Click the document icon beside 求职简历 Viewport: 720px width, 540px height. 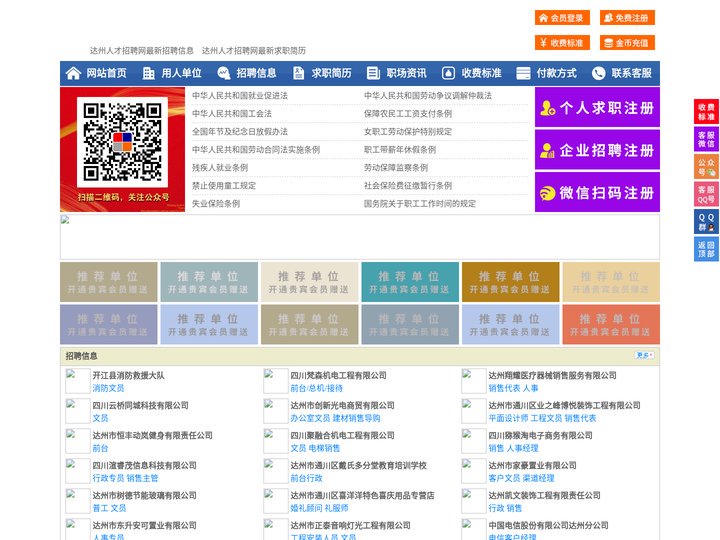tap(298, 73)
